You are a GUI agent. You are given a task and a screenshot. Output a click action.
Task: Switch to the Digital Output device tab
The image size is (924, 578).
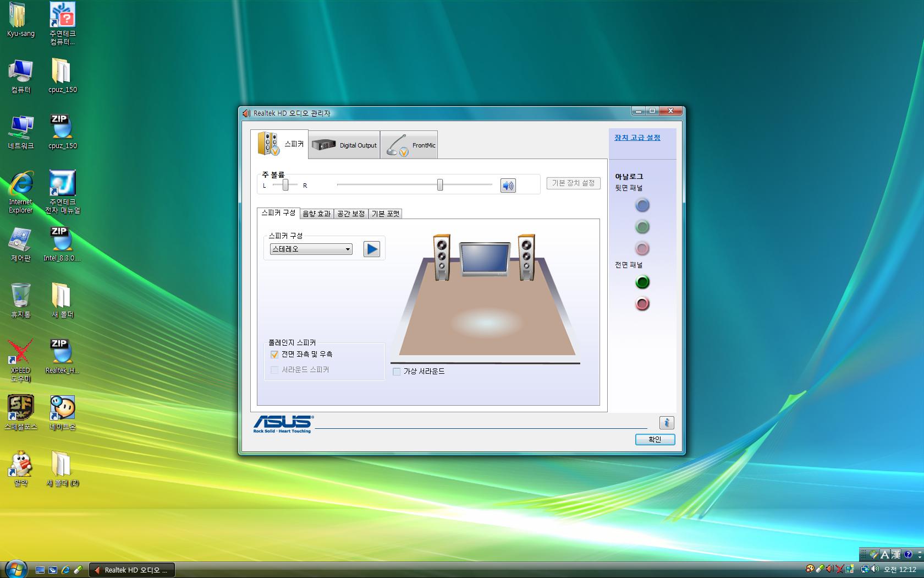point(344,145)
